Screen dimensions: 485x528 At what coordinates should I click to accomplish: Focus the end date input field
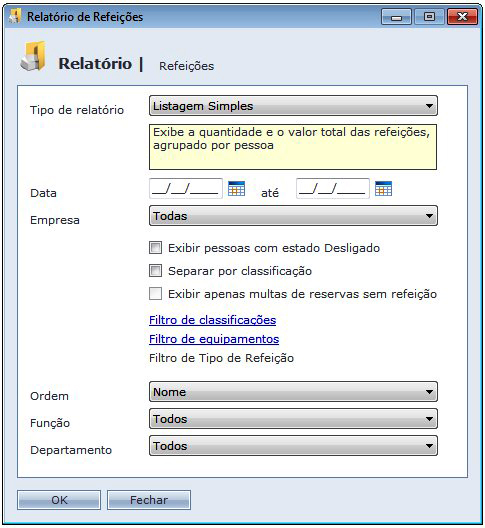click(333, 189)
